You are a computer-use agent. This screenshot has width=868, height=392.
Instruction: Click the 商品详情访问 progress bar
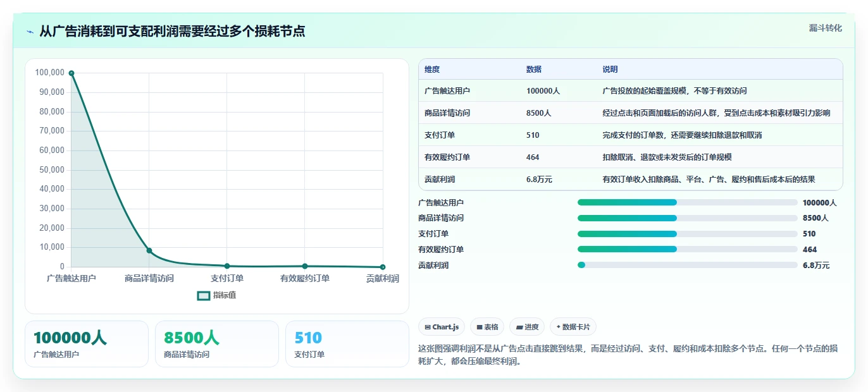[x=687, y=218]
